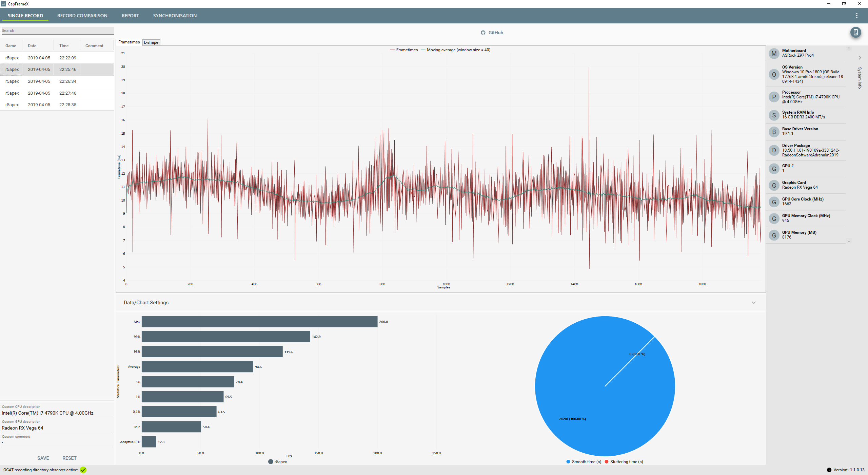Click the Driver Package 'D' avatar icon
This screenshot has height=475, width=868.
click(774, 150)
